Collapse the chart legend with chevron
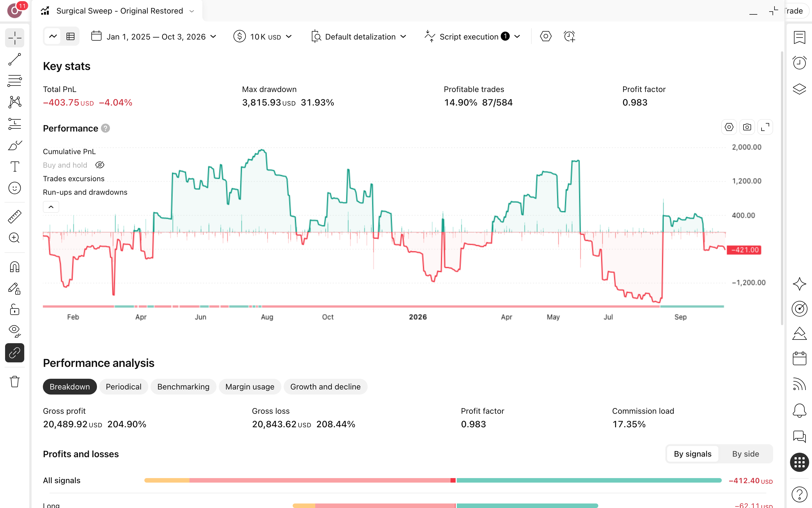Viewport: 812px width, 508px height. [51, 207]
